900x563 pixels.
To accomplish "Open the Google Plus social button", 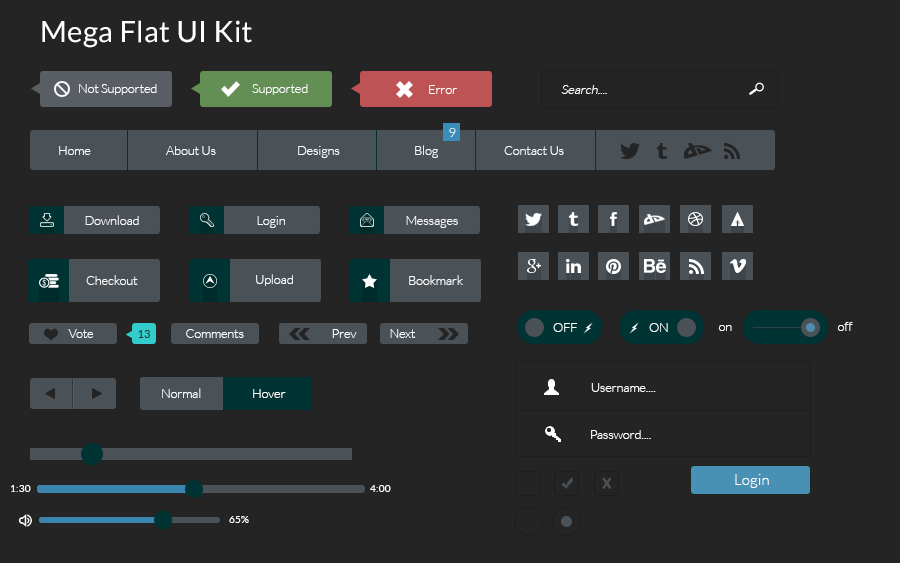I will point(533,266).
